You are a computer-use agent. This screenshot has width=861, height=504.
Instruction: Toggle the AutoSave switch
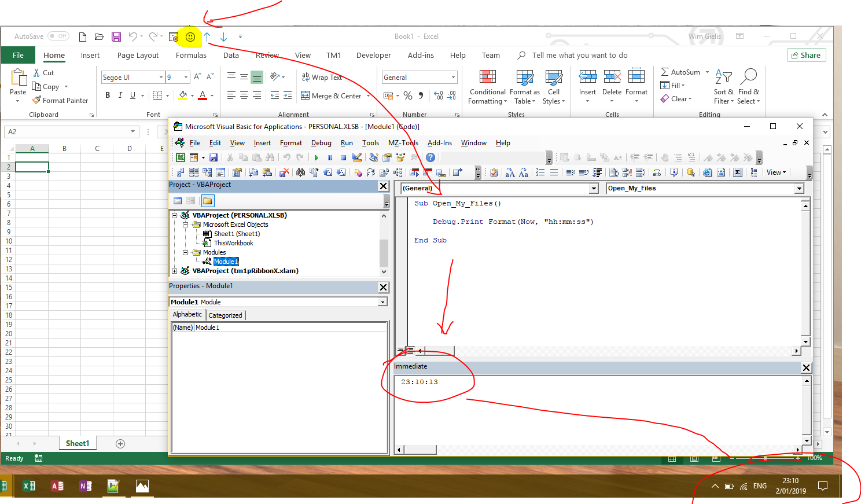[58, 36]
